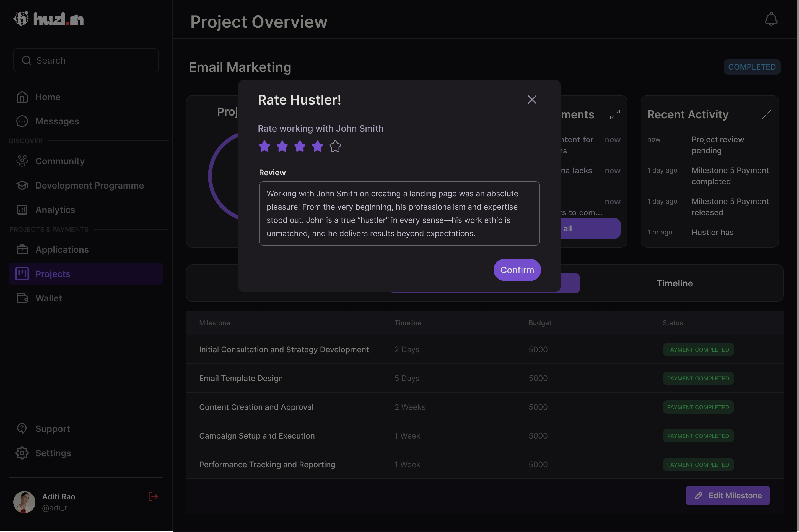Confirm the hustler rating
This screenshot has width=799, height=532.
pos(517,270)
